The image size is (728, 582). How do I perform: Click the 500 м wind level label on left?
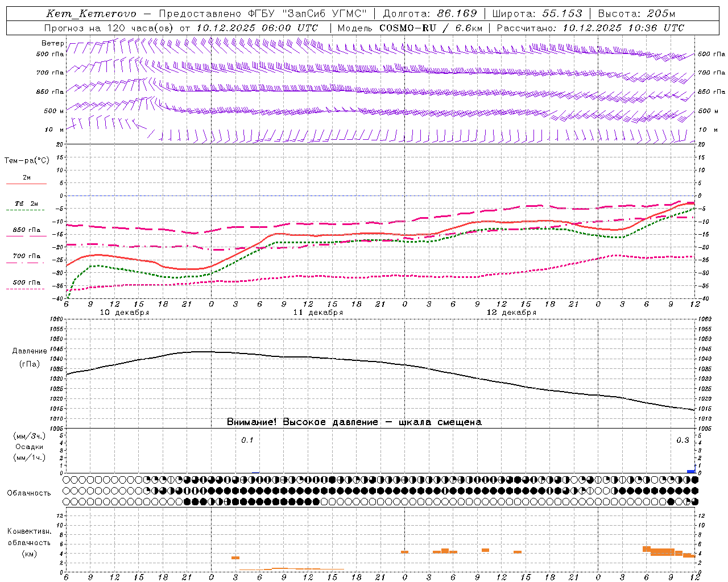(54, 111)
